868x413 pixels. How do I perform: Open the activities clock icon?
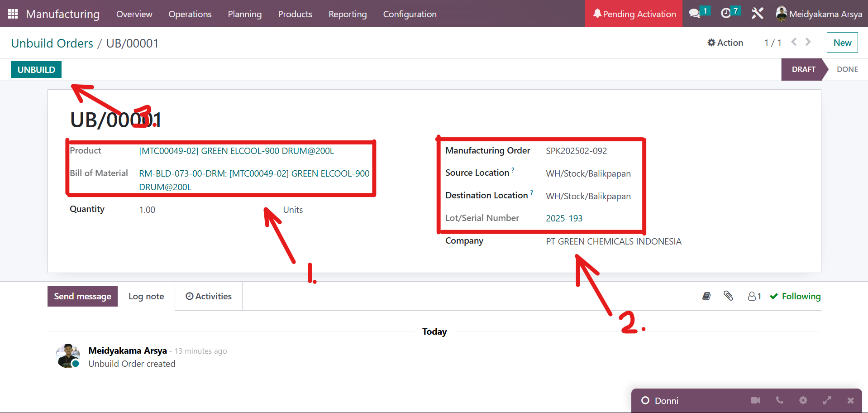pos(726,14)
